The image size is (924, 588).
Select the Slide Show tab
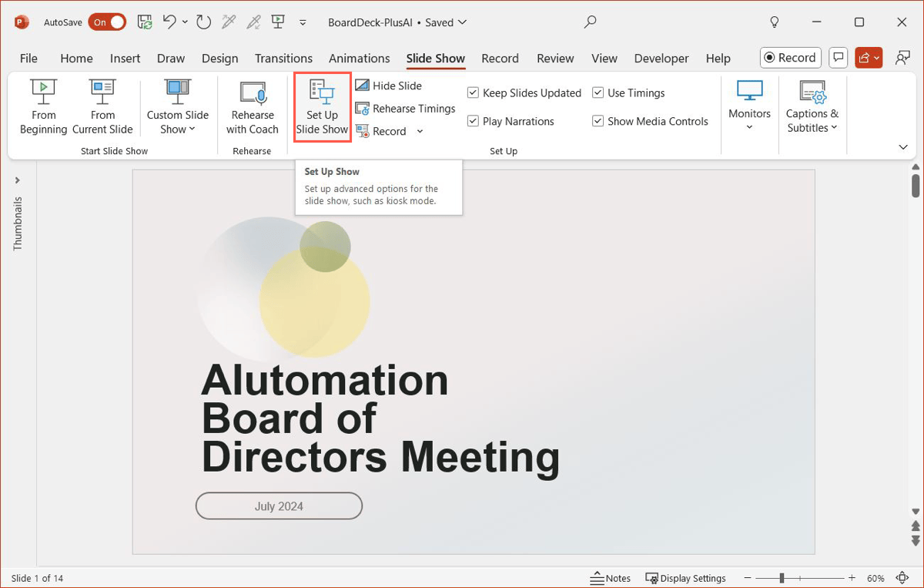coord(436,59)
